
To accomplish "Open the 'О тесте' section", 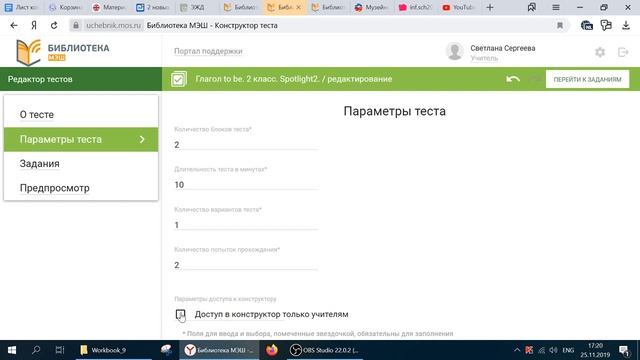I will pyautogui.click(x=37, y=115).
